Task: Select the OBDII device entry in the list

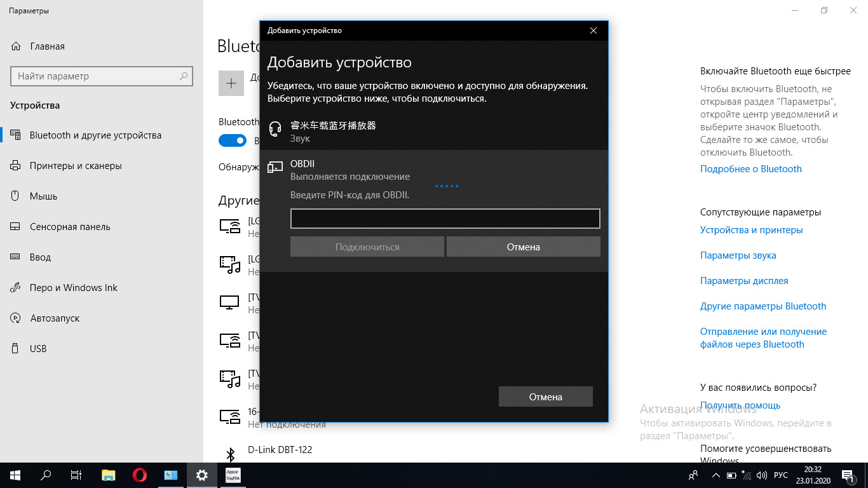Action: (x=434, y=170)
